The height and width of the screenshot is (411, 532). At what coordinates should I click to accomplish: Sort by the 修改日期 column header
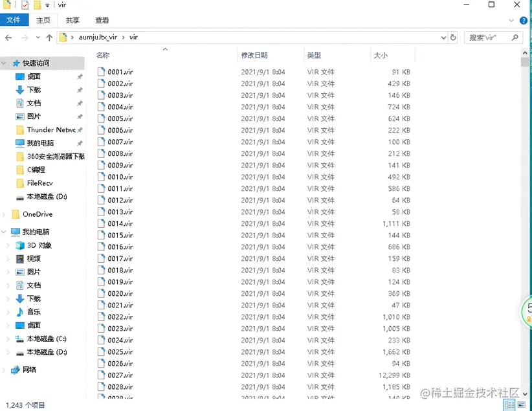(x=254, y=55)
